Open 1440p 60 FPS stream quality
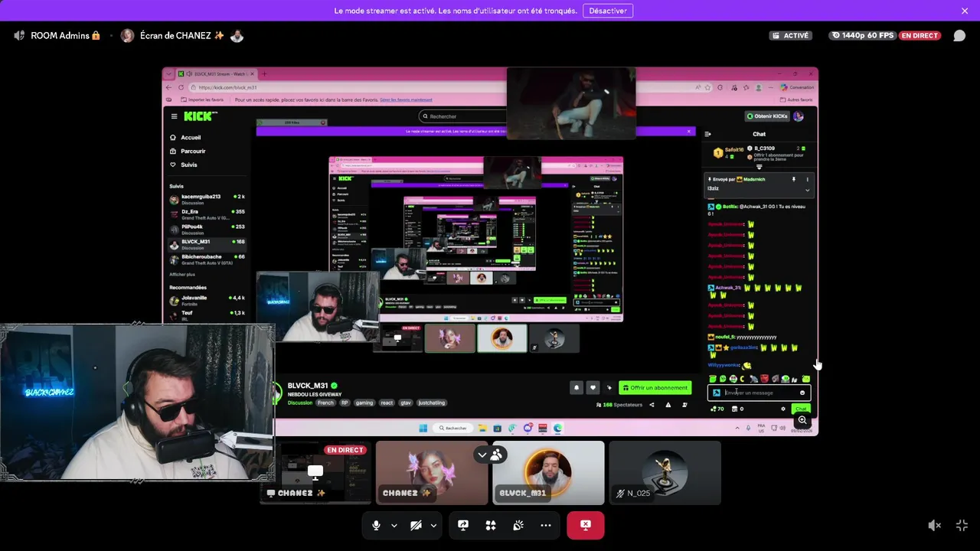980x551 pixels. point(863,35)
